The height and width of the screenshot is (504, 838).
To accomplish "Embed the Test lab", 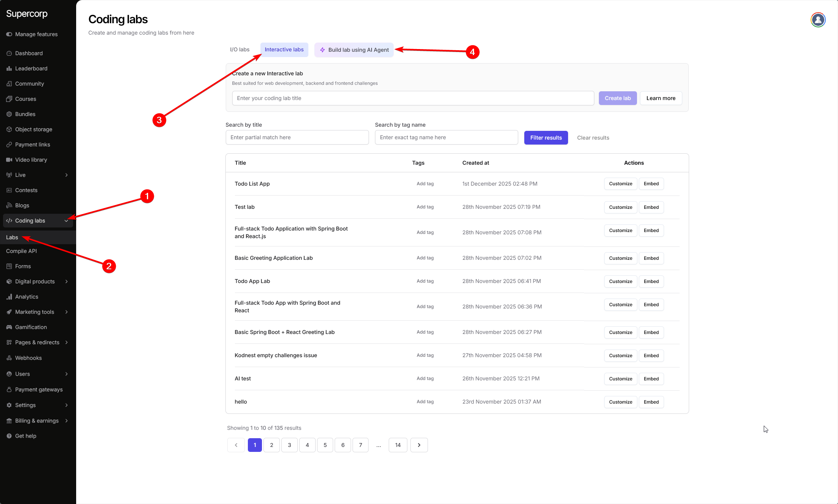I will coord(651,207).
